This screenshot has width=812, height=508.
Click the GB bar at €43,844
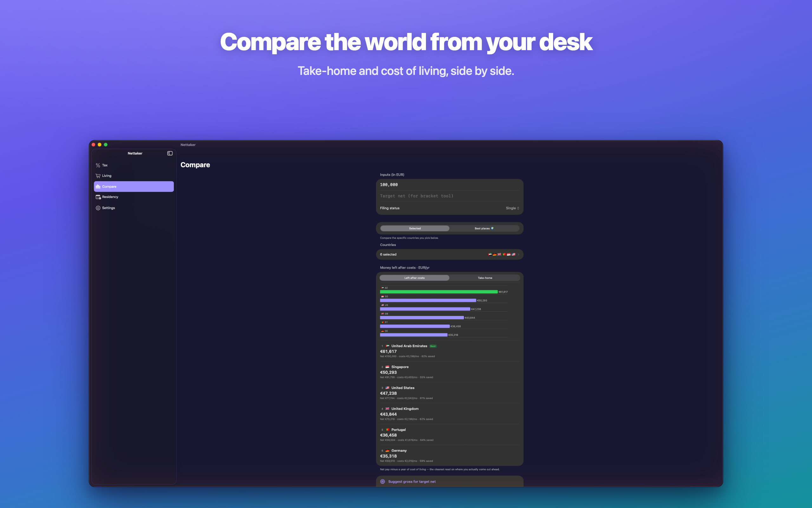422,317
